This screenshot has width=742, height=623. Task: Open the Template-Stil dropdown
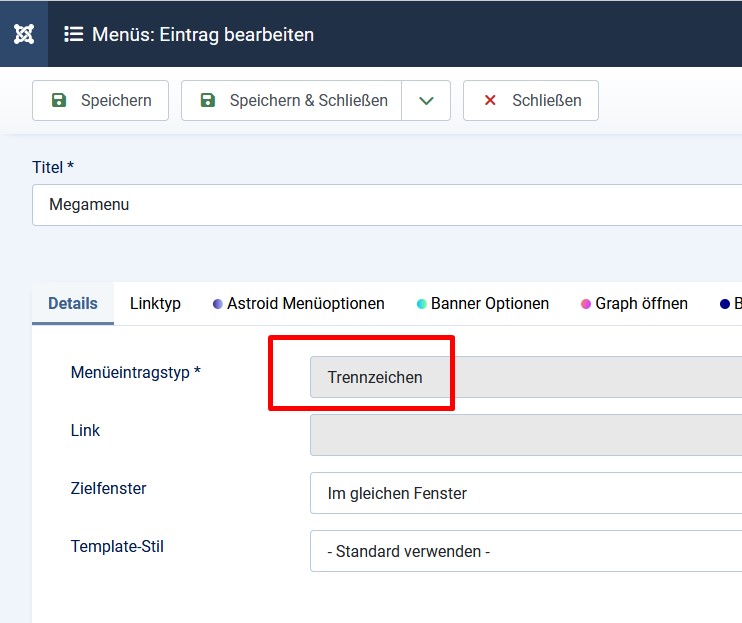click(525, 551)
